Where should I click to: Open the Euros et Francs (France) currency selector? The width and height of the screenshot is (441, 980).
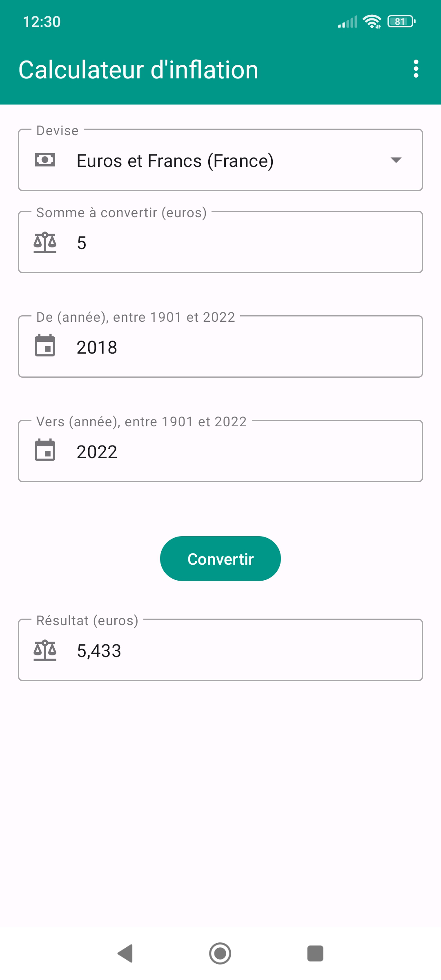click(x=220, y=160)
